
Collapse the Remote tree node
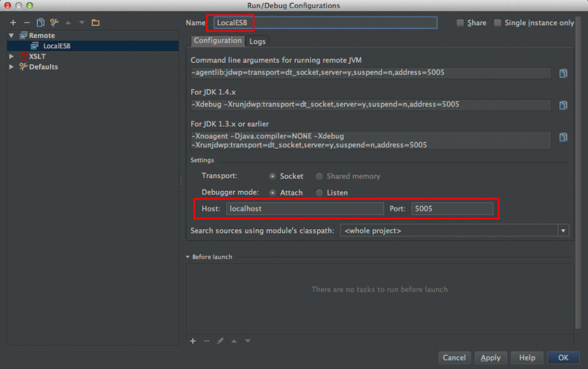pos(11,35)
